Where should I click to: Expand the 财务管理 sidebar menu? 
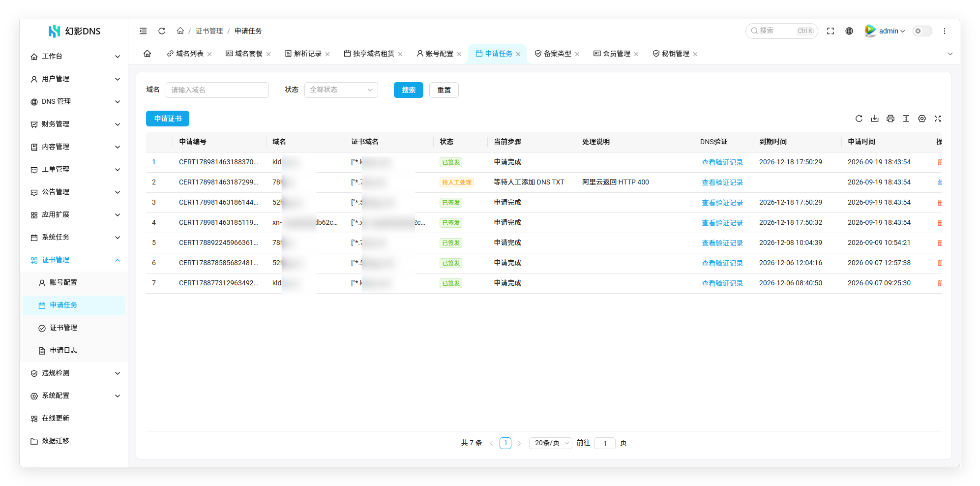tap(75, 124)
